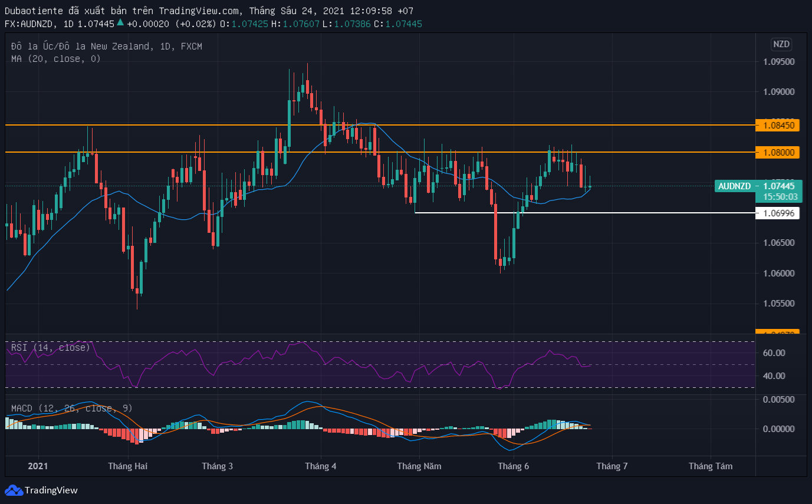
Task: Click the 1.06996 white price label
Action: tap(778, 213)
